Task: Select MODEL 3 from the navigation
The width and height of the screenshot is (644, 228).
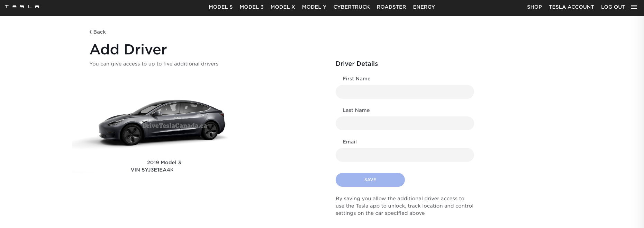Action: [x=252, y=7]
